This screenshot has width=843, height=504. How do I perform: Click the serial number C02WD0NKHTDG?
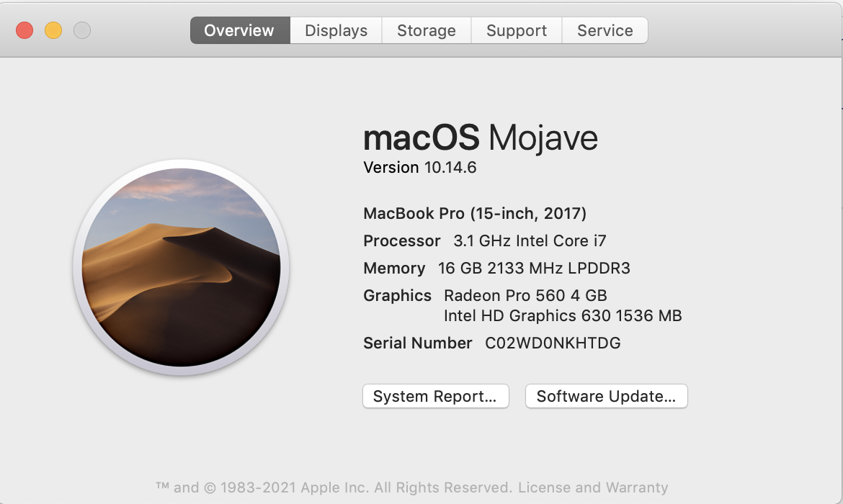click(x=553, y=343)
